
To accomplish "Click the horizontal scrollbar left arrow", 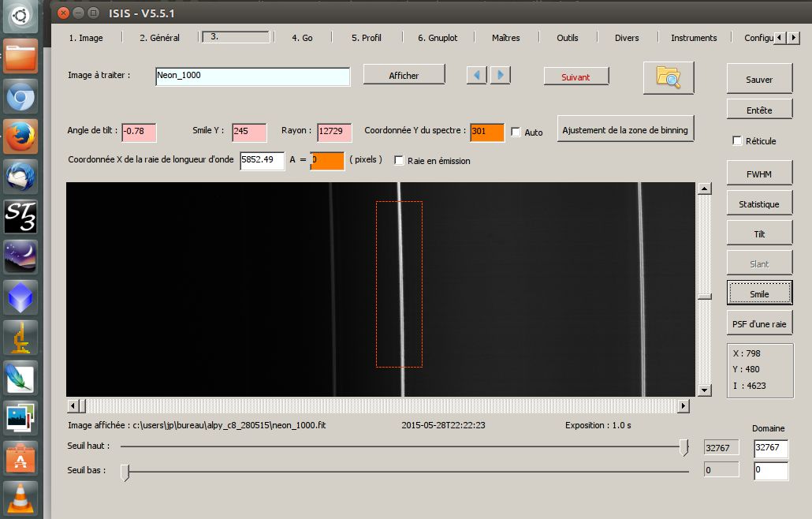I will pos(73,405).
